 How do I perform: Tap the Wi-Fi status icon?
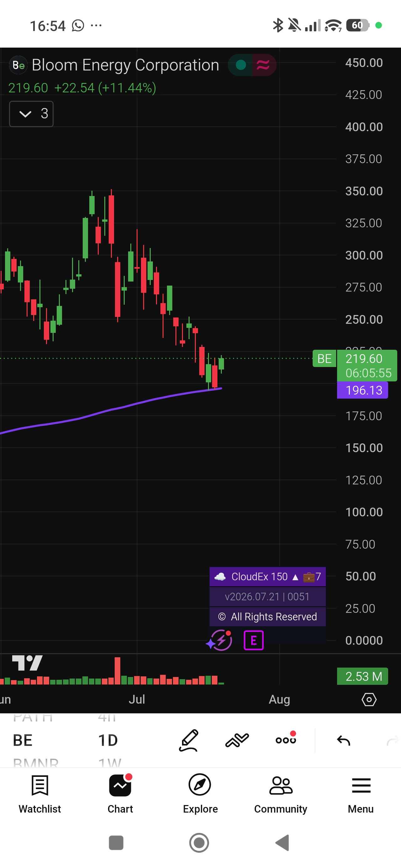[x=333, y=25]
